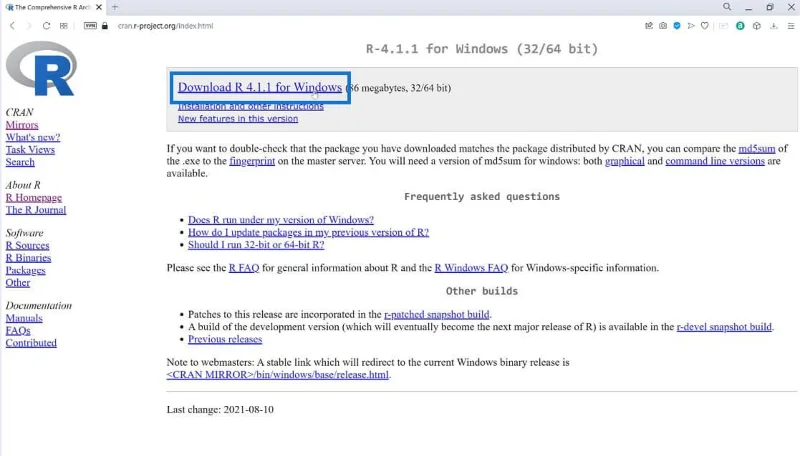Screen dimensions: 800x456
Task: Open the Previous releases link
Action: coord(225,339)
